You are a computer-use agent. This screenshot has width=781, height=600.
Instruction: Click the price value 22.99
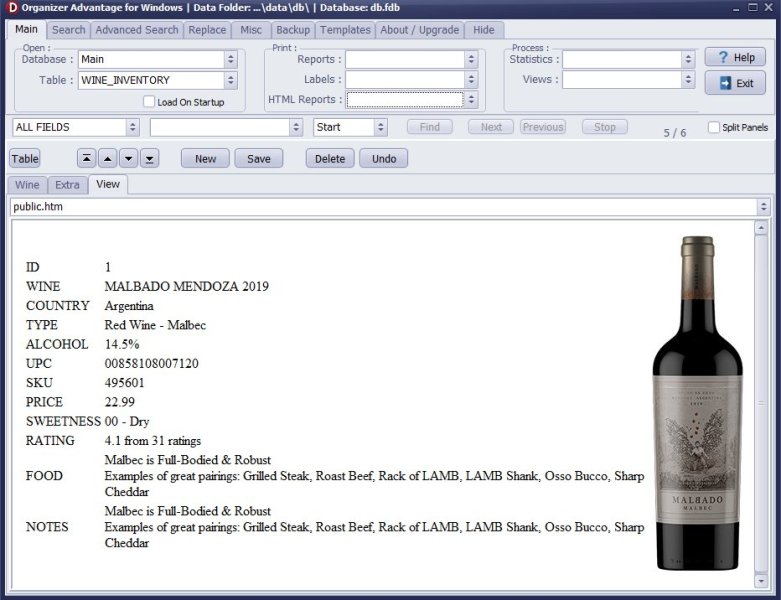[120, 402]
